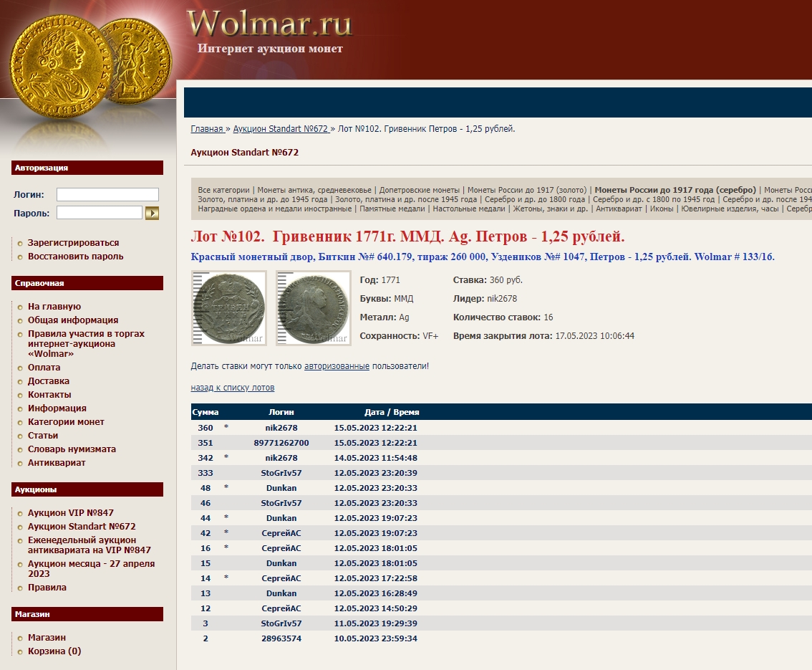Click the авторизованные link
Screen dimensions: 812x670
tap(337, 366)
